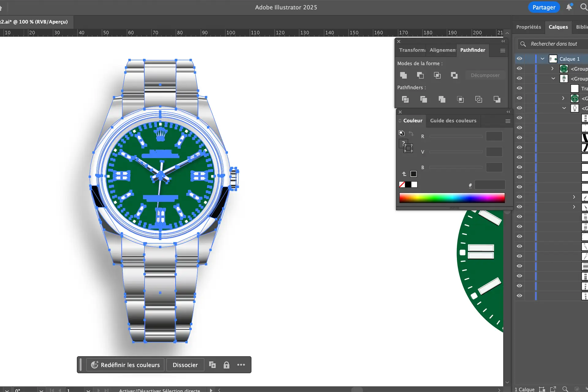The image size is (588, 392).
Task: Open the search magnifier at top right
Action: coord(584,7)
